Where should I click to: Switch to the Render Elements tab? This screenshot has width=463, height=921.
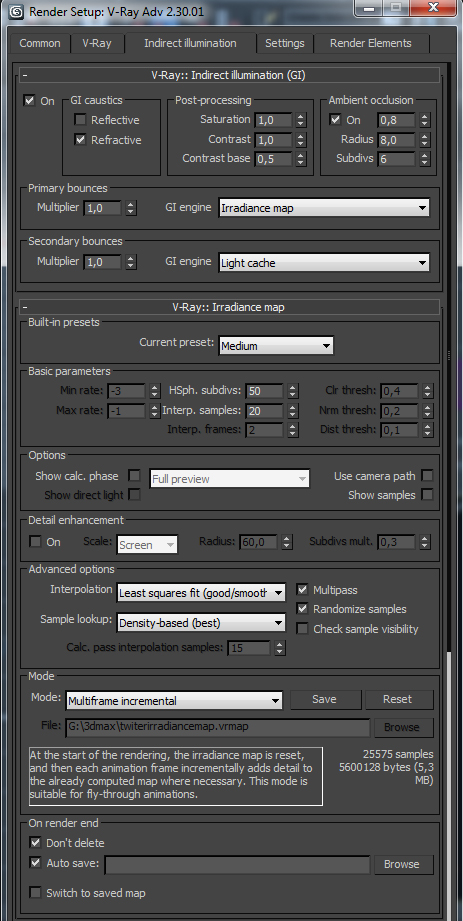pyautogui.click(x=371, y=43)
